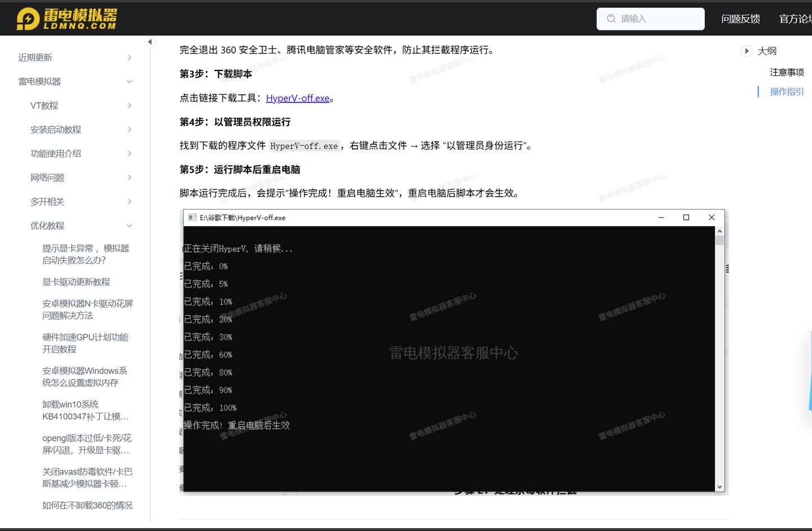Maximize the HyperV-off.exe console window

(686, 218)
